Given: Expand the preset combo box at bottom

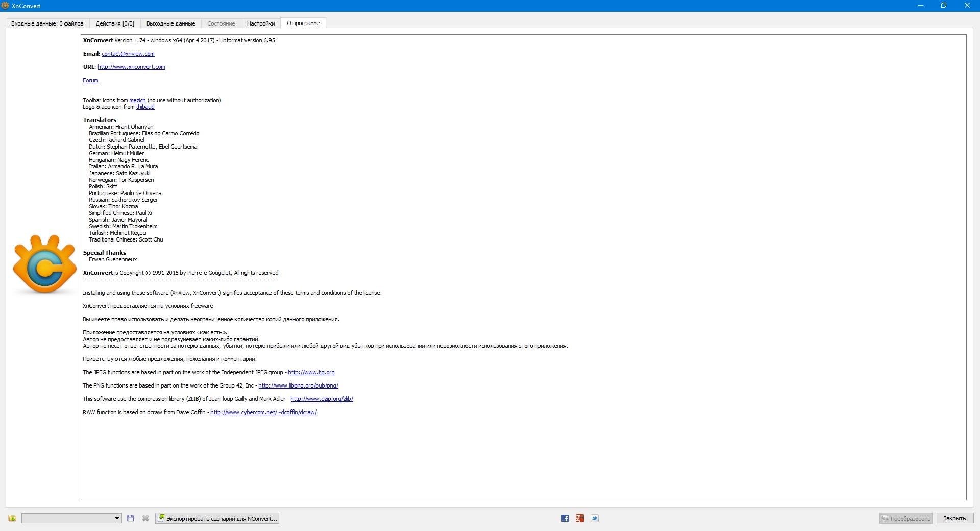Looking at the screenshot, I should coord(71,518).
